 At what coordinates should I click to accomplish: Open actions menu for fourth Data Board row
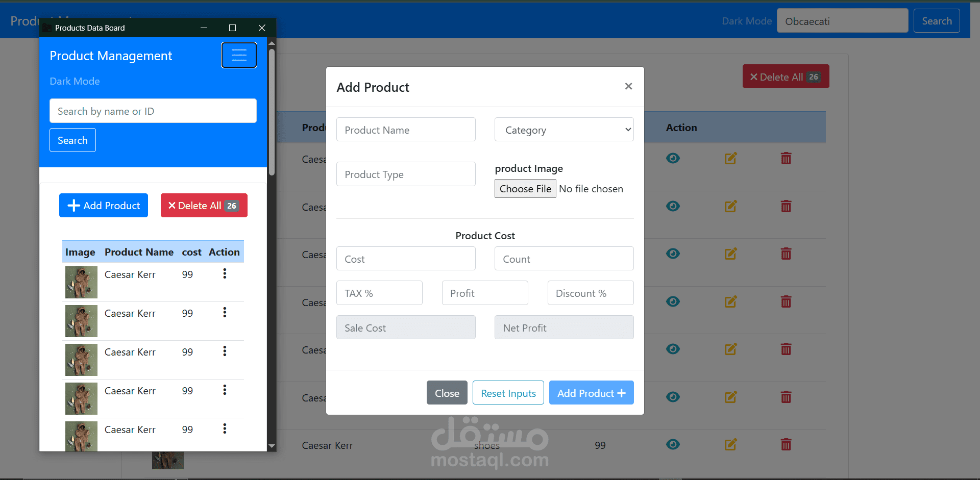225,390
